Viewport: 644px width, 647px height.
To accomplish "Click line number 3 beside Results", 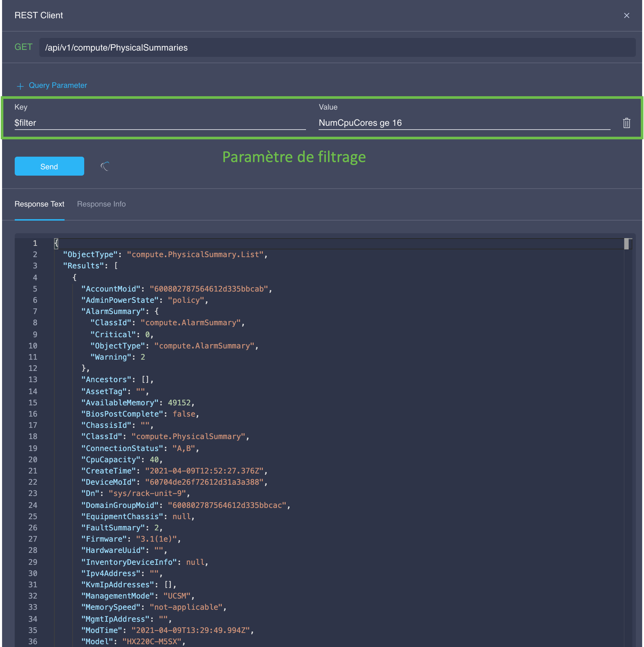I will point(35,266).
